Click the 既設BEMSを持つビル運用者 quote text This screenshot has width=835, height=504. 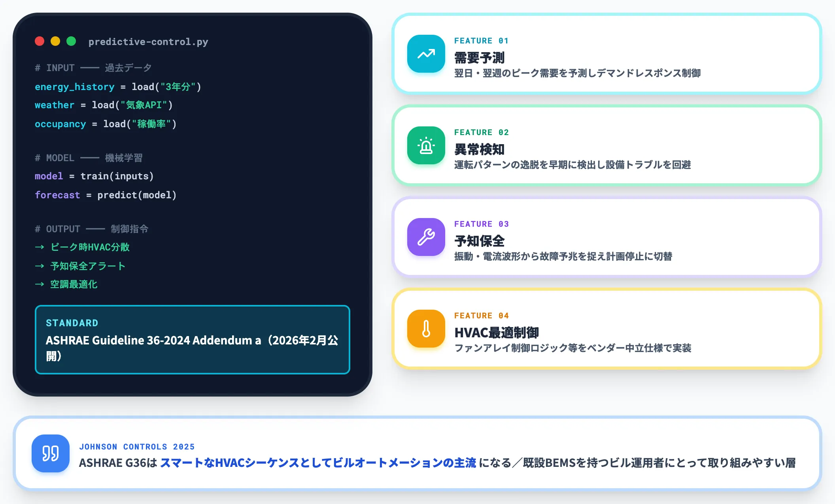(x=659, y=463)
